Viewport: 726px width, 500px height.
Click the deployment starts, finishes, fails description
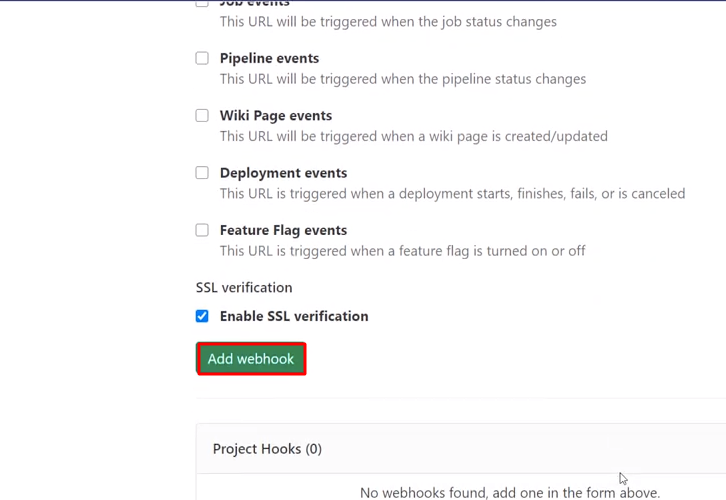[452, 194]
